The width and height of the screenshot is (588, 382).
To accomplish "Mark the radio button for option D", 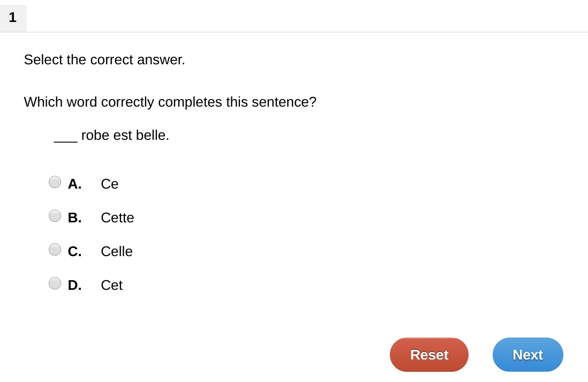I will pos(55,283).
